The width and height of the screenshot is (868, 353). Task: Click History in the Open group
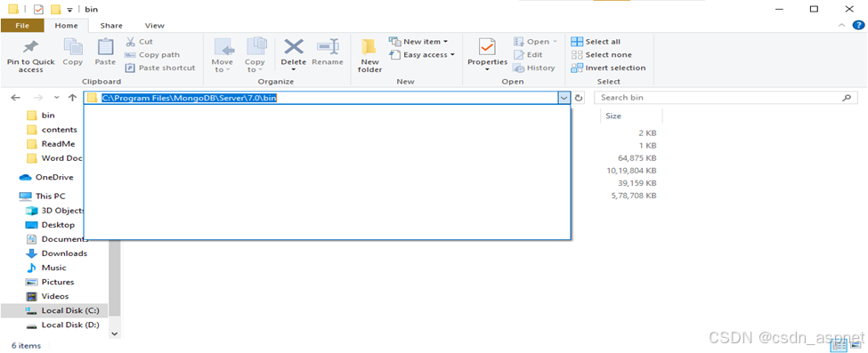(x=533, y=68)
